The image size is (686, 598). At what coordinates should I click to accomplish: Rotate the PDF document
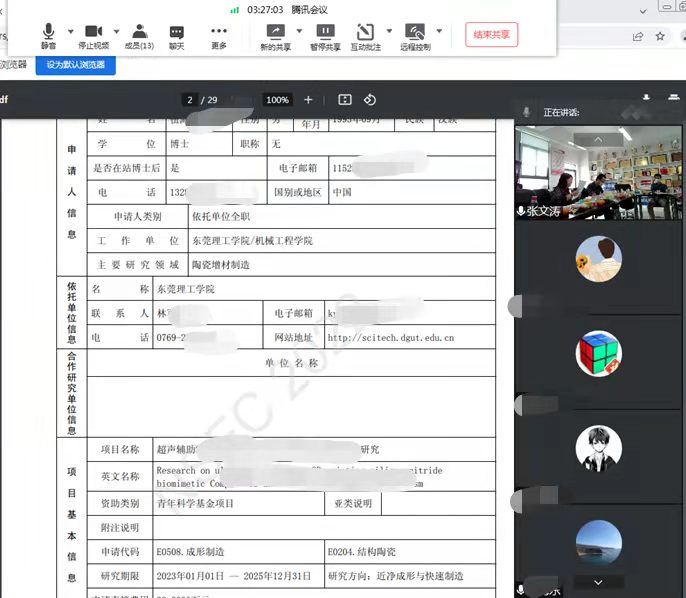tap(370, 100)
